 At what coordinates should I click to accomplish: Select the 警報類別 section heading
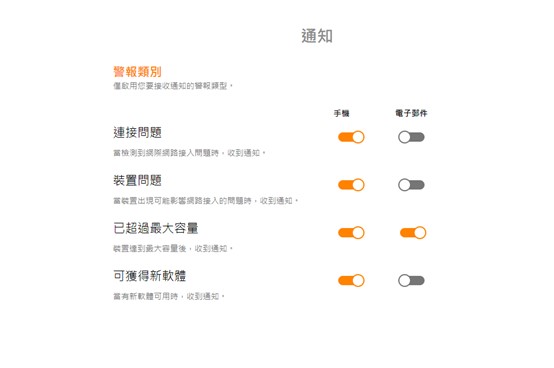137,71
